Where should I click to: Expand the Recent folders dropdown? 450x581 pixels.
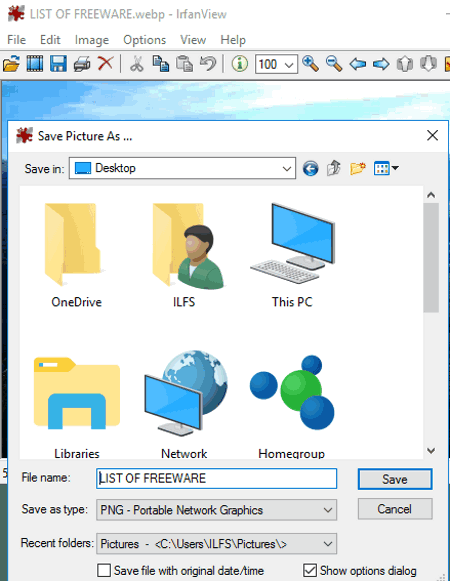[x=216, y=544]
